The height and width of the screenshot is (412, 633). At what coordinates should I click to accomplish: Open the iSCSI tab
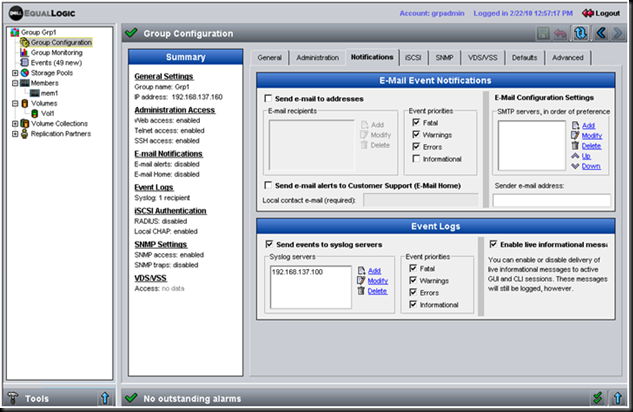pos(413,58)
